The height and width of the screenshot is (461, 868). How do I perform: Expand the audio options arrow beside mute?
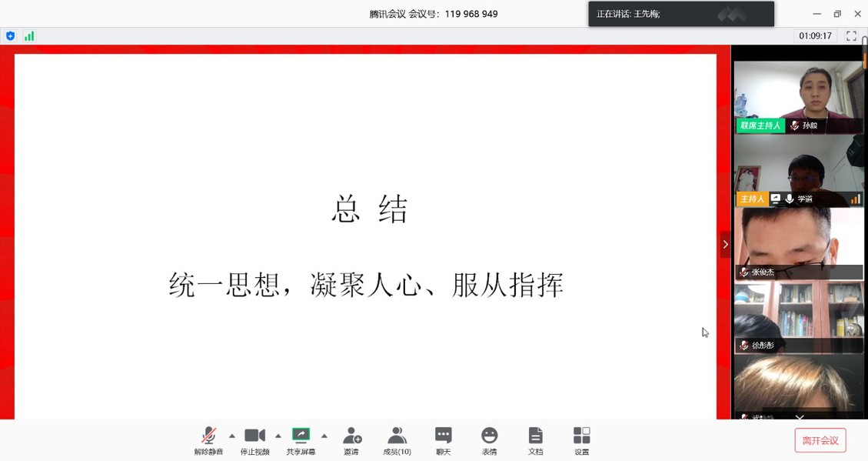click(x=232, y=436)
